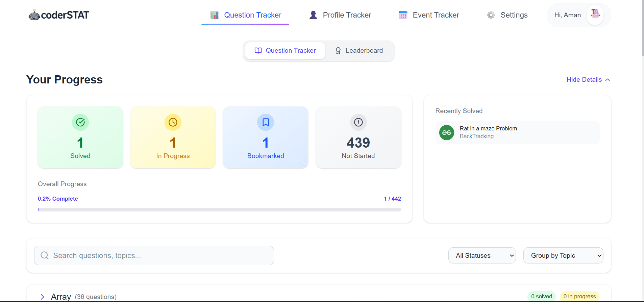
Task: Open the Solved stat card
Action: pos(80,137)
